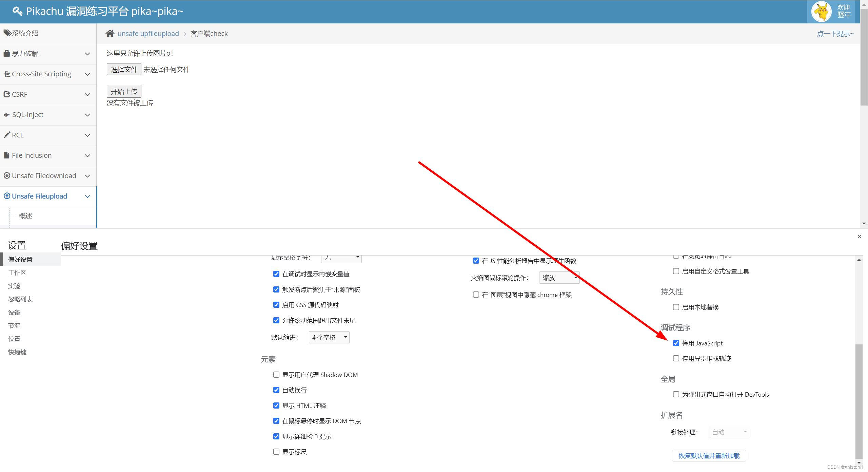868x472 pixels.
Task: Uncheck 启用 CSS 源代码映射
Action: click(x=276, y=305)
